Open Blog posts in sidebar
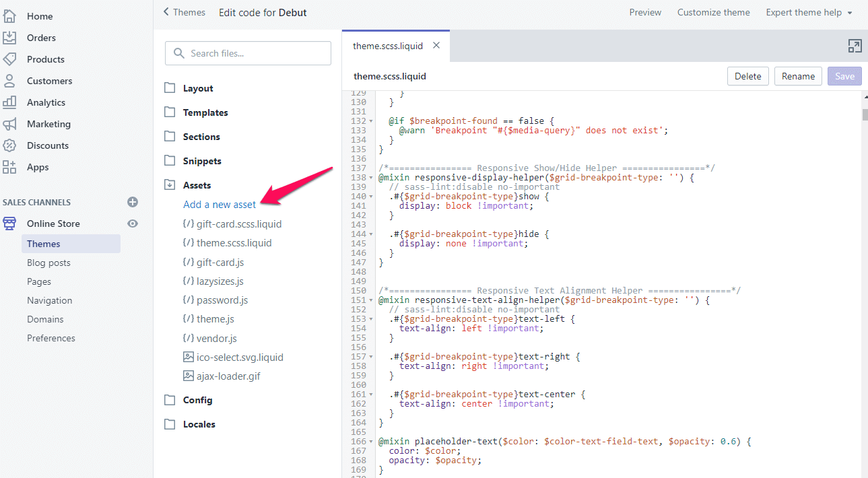The height and width of the screenshot is (478, 868). tap(48, 263)
